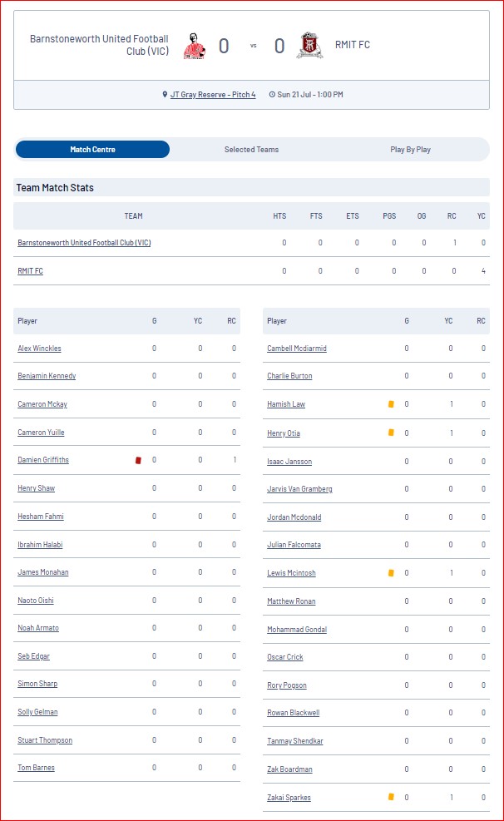Click Lewis Mcintosh's yellow card icon
This screenshot has width=504, height=821.
tap(391, 573)
